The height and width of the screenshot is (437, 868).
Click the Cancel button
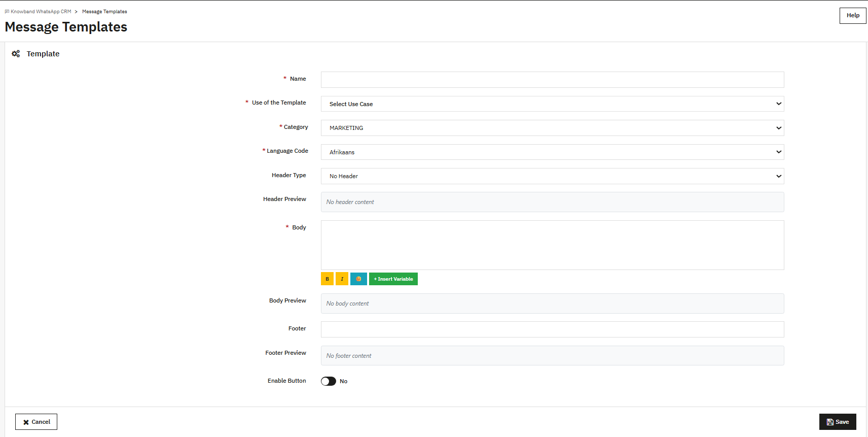click(36, 422)
